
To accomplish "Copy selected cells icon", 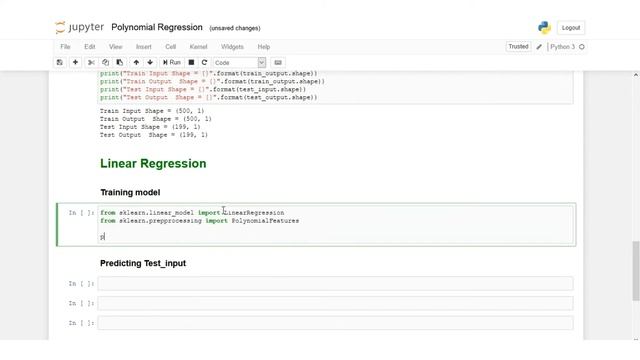I will tap(105, 62).
